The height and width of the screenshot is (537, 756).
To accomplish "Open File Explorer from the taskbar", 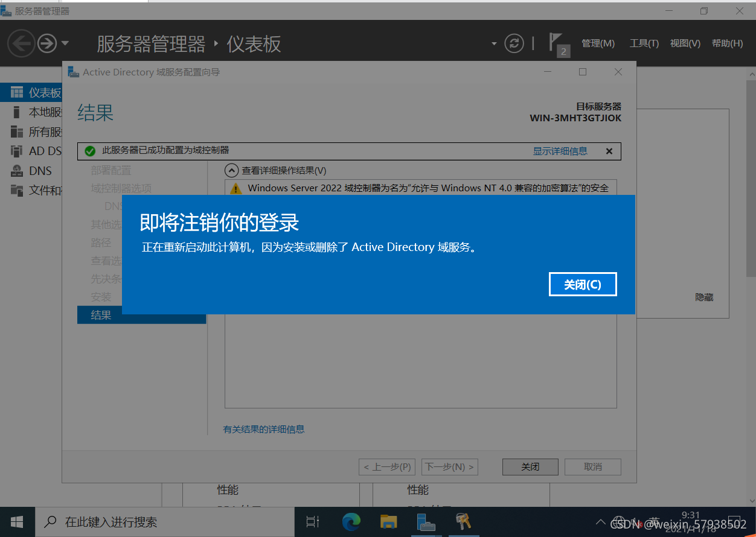I will click(x=388, y=522).
